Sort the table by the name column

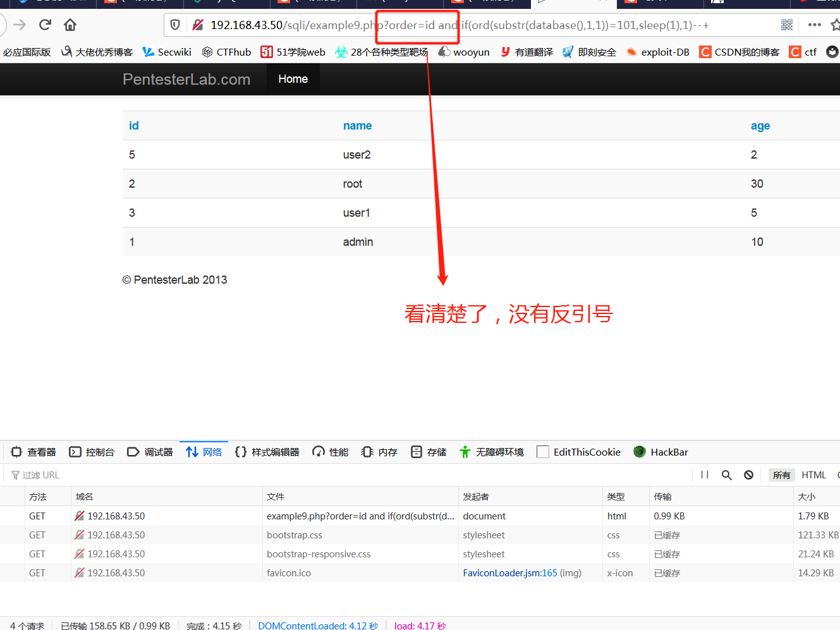click(357, 126)
